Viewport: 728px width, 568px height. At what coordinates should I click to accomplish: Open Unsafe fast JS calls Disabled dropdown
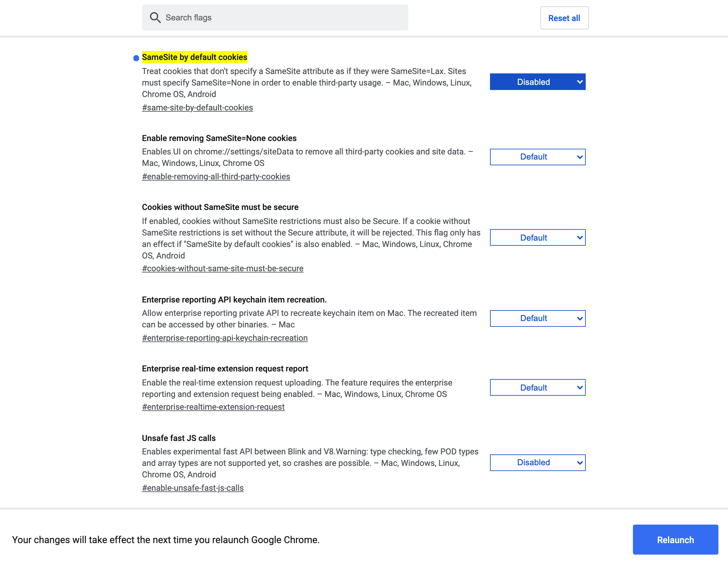coord(537,463)
